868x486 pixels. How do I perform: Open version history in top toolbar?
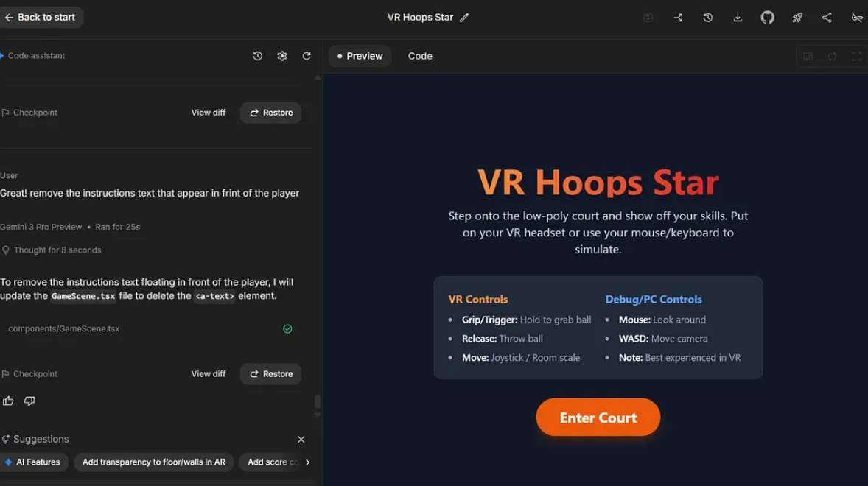707,18
